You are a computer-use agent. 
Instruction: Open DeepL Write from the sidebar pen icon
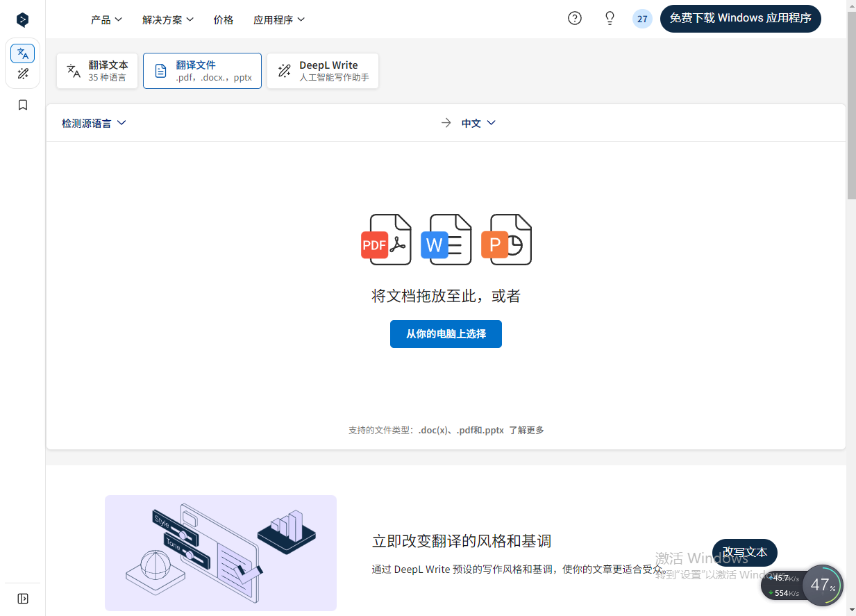pyautogui.click(x=23, y=74)
